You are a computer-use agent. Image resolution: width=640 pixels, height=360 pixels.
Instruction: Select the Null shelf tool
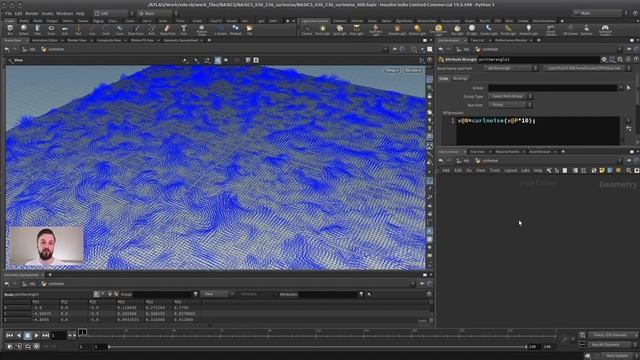point(78,29)
